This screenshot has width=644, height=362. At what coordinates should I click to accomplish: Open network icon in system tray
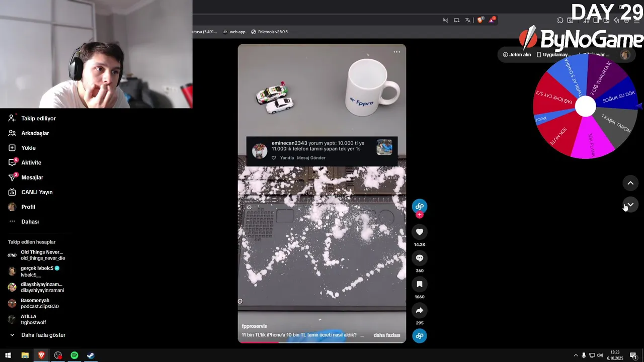click(592, 355)
